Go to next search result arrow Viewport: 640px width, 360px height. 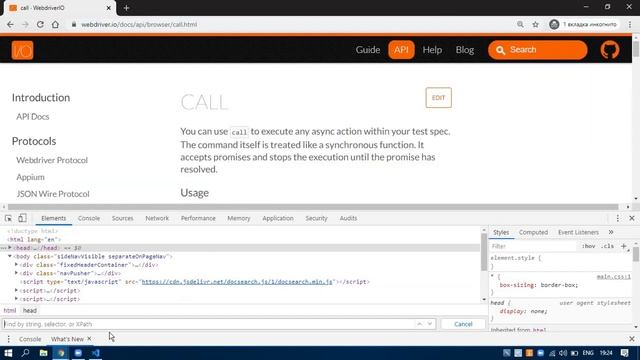tap(430, 324)
